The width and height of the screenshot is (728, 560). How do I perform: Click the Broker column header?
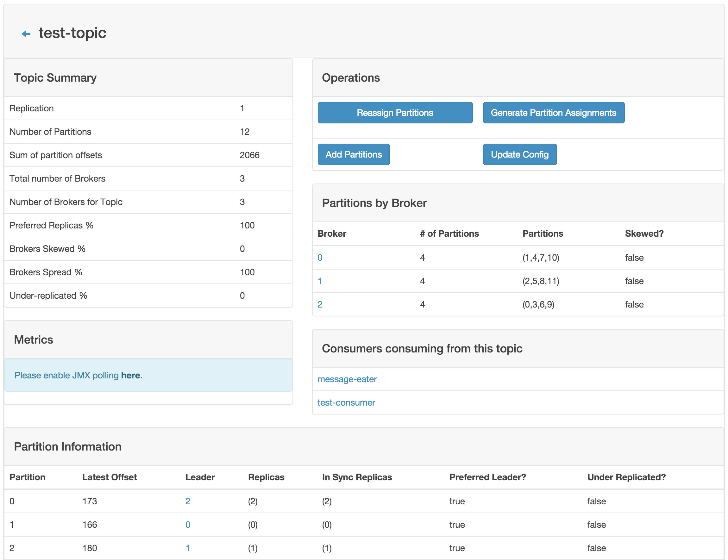click(332, 233)
